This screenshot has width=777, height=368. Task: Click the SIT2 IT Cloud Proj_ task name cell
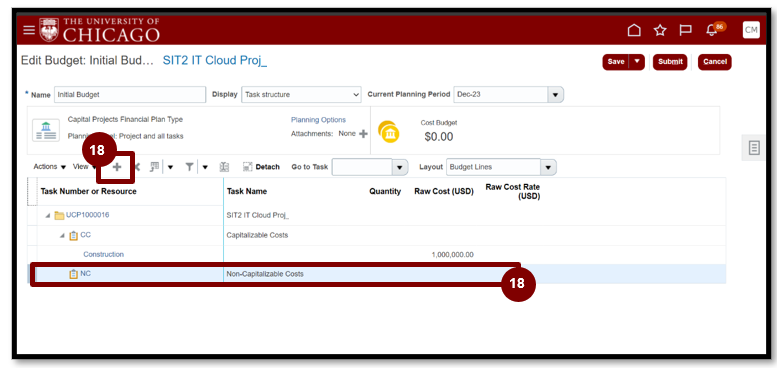point(258,215)
